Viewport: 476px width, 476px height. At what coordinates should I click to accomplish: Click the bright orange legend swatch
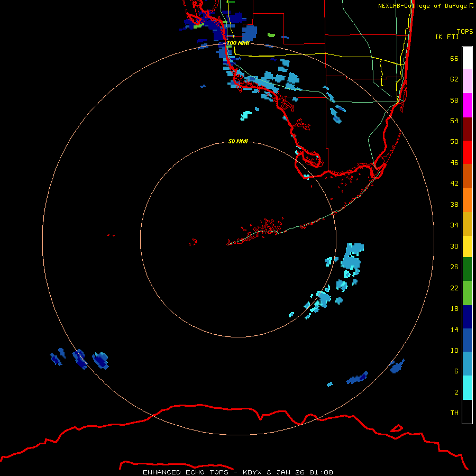coord(467,199)
